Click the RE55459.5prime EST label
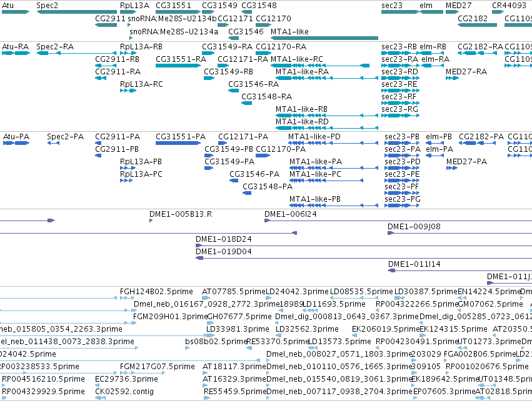Image resolution: width=532 pixels, height=401 pixels. 235,392
